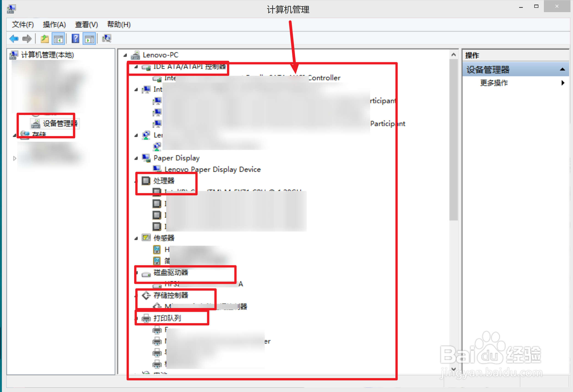Image resolution: width=573 pixels, height=392 pixels.
Task: Click the device list scrollbar down arrow
Action: click(x=453, y=369)
